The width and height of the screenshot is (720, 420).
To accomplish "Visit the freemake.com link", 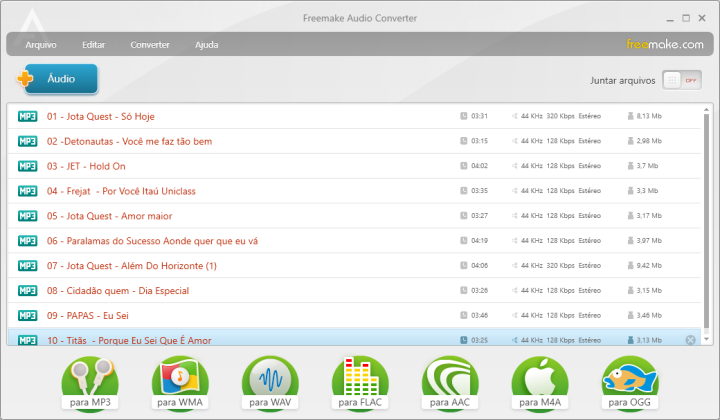I will (x=665, y=45).
